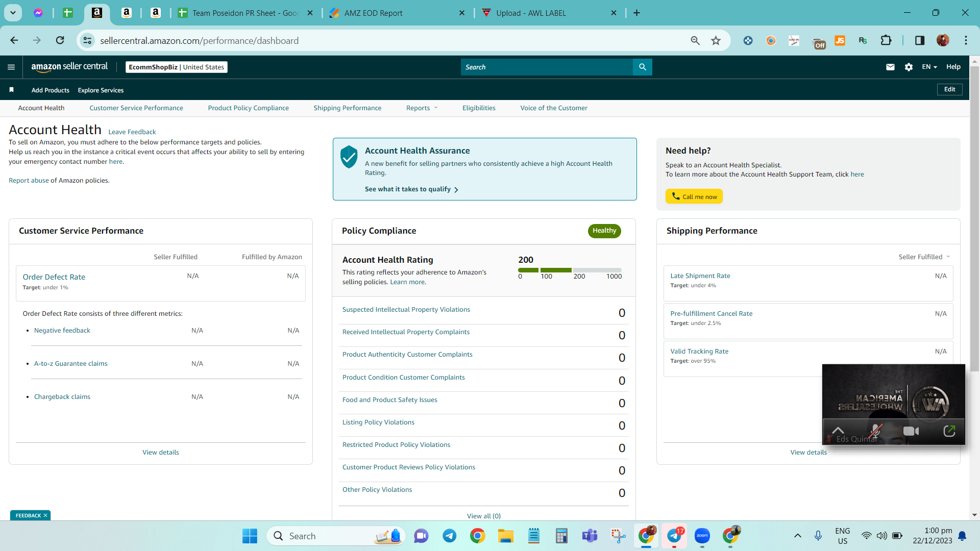Show hidden system tray icons
Screen dimensions: 980x551
click(x=797, y=536)
